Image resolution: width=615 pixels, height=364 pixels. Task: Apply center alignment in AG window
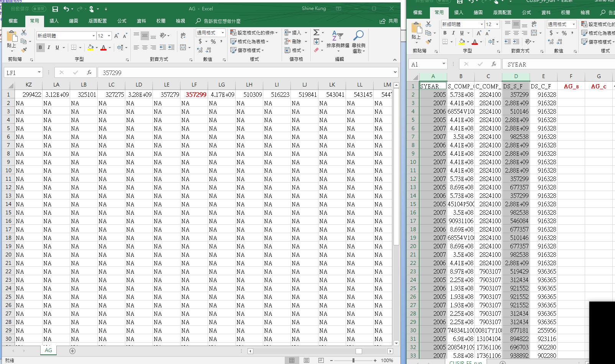[144, 47]
